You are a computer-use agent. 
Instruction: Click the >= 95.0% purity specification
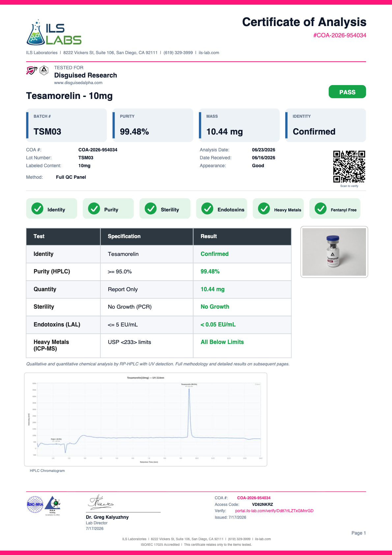120,272
